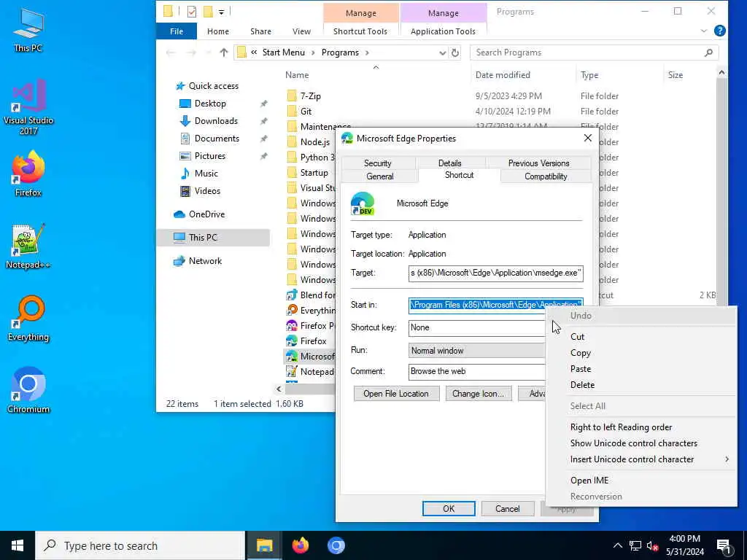Switch to General tab in Properties

[x=379, y=176]
